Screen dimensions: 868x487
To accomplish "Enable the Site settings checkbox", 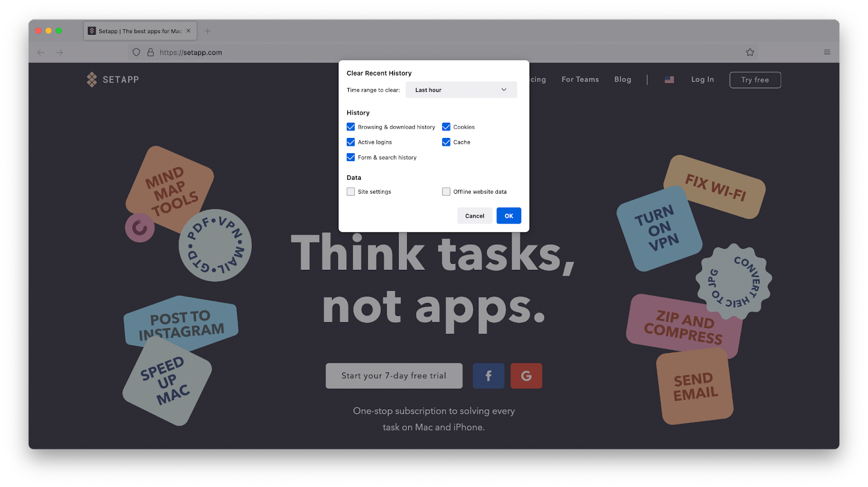I will tap(351, 192).
